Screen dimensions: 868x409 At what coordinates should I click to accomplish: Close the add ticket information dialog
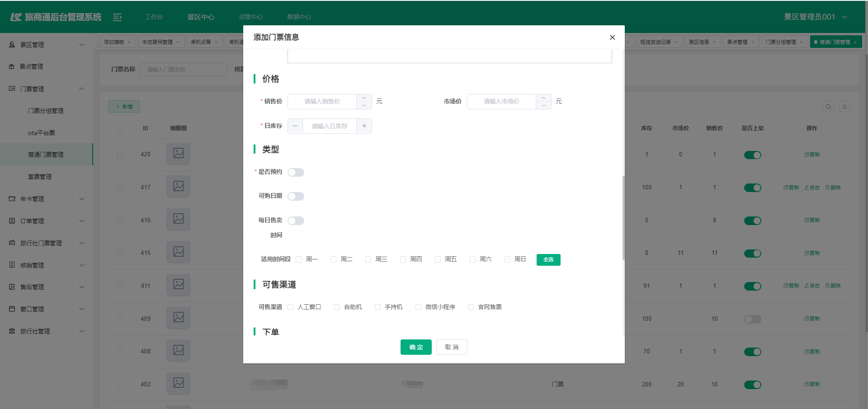point(612,38)
